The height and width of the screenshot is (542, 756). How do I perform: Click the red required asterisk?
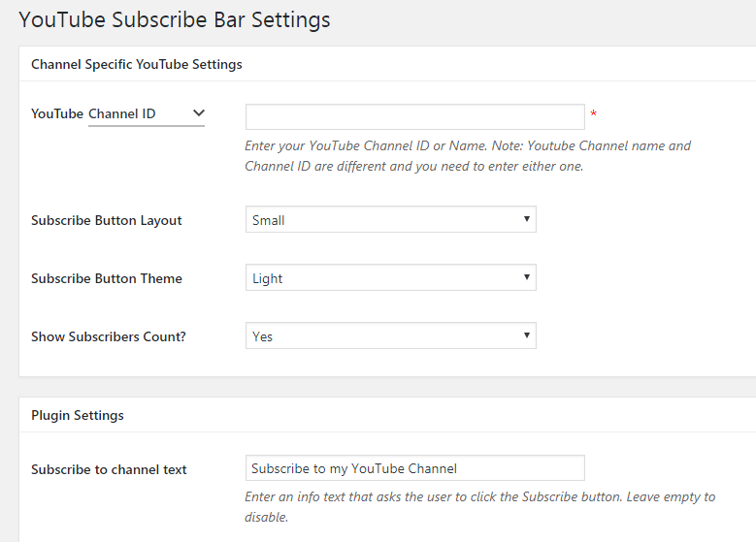point(594,113)
